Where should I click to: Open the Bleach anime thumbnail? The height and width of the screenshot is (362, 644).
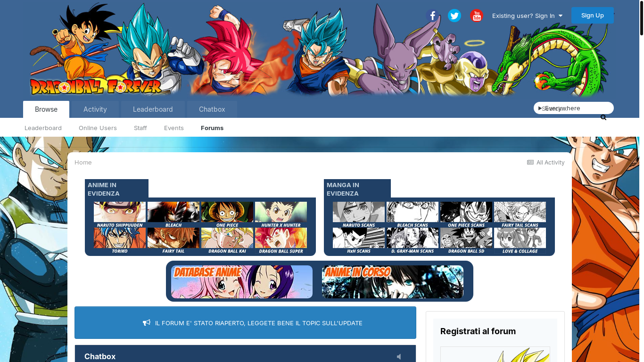(173, 215)
